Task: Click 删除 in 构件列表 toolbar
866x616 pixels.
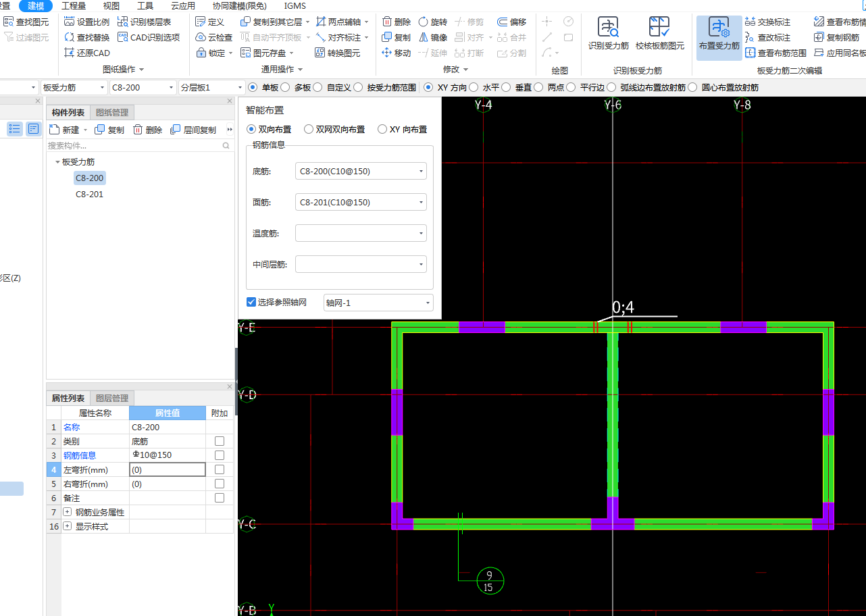Action: click(147, 130)
